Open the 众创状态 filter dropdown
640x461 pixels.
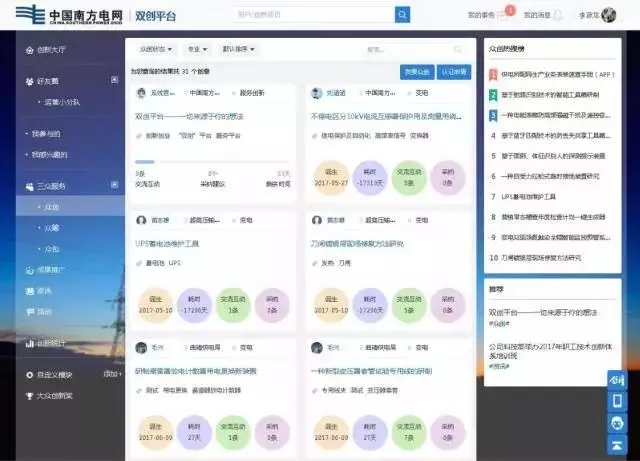[x=156, y=48]
